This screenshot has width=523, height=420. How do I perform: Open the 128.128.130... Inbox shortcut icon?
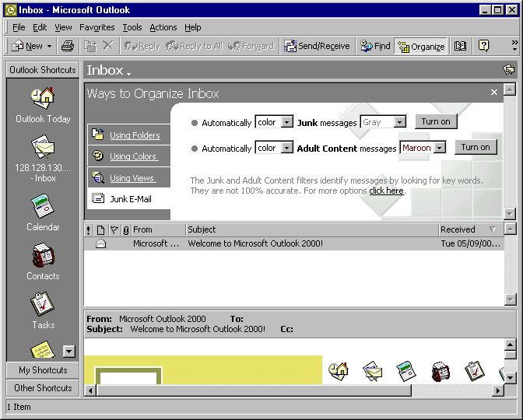pos(43,146)
